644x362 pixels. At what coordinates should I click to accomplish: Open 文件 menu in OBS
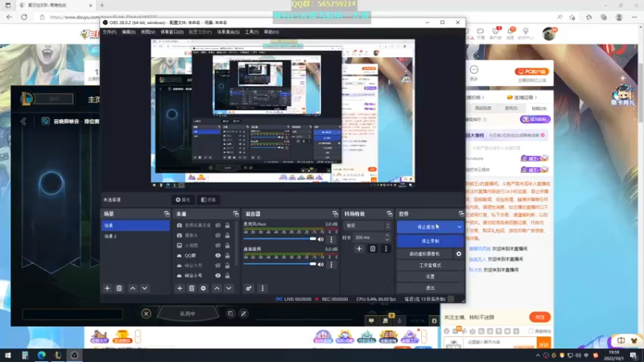[109, 32]
